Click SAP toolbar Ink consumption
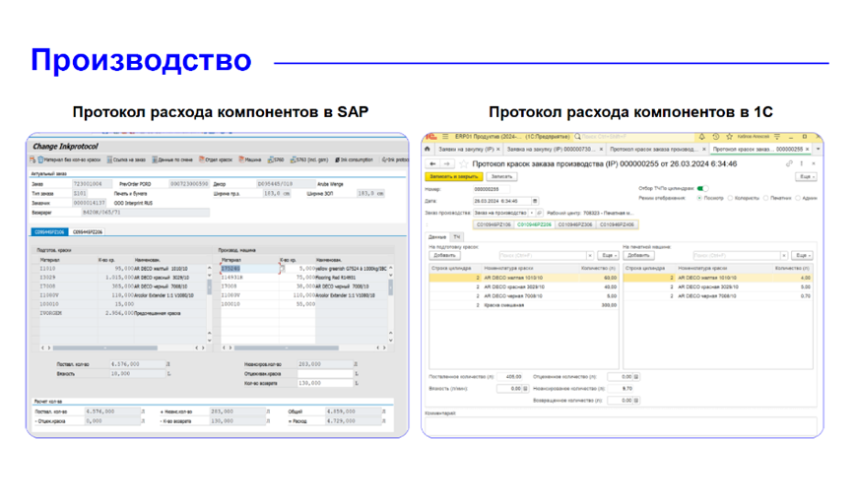 (354, 159)
